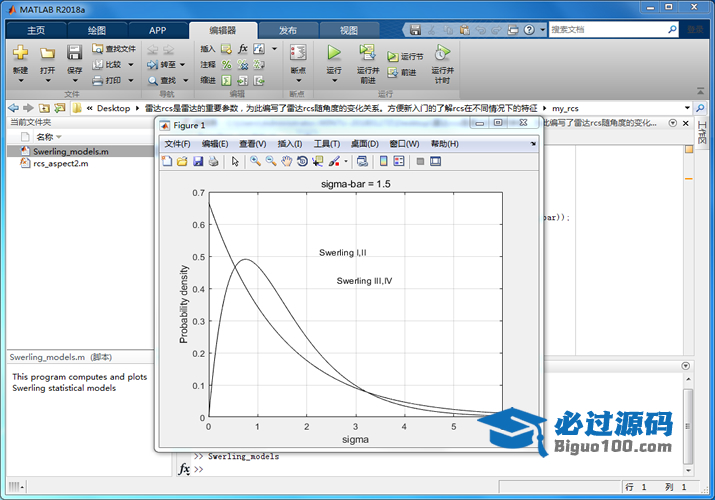The width and height of the screenshot is (715, 500).
Task: Open the dropdown arrow under 运行
Action: click(x=334, y=81)
